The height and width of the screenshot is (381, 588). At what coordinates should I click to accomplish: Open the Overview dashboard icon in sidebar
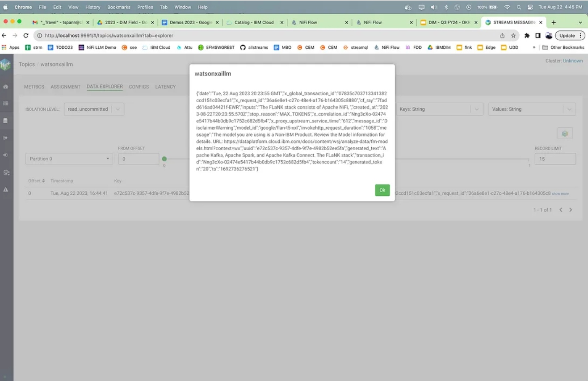6,87
